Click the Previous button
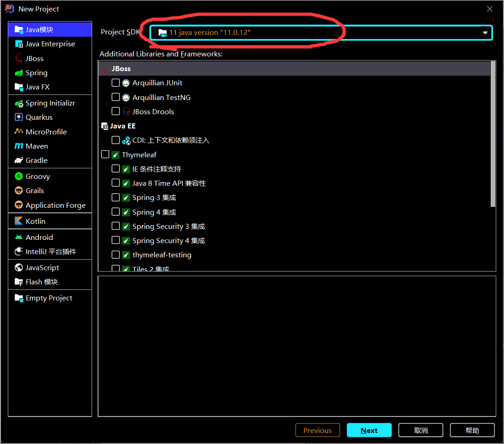 (318, 430)
